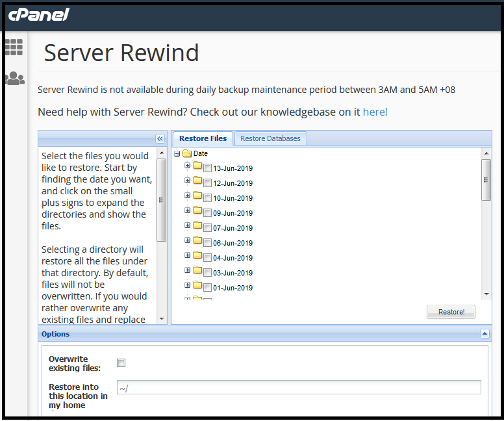This screenshot has height=421, width=504.
Task: Click the restore location input field
Action: point(299,388)
